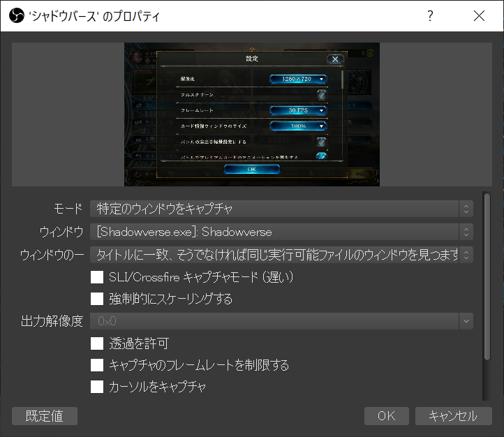Click the 30 FPS dropdown in preview
The width and height of the screenshot is (504, 437).
click(x=298, y=110)
